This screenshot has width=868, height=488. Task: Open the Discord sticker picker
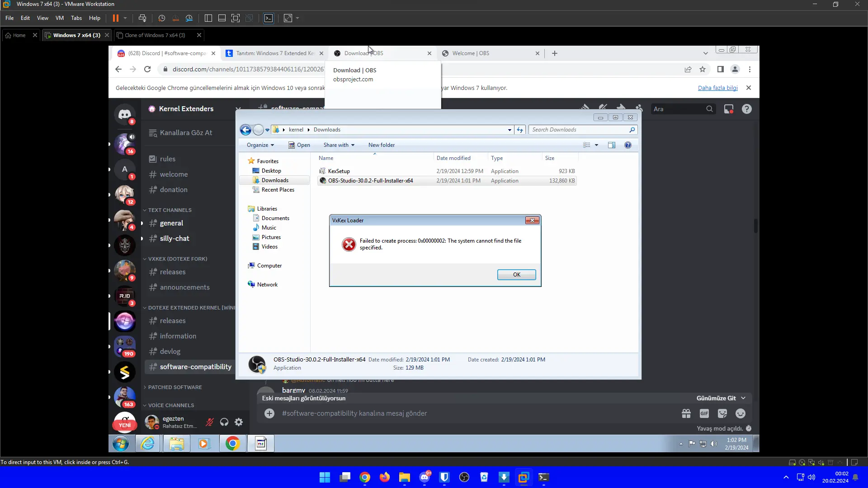722,413
